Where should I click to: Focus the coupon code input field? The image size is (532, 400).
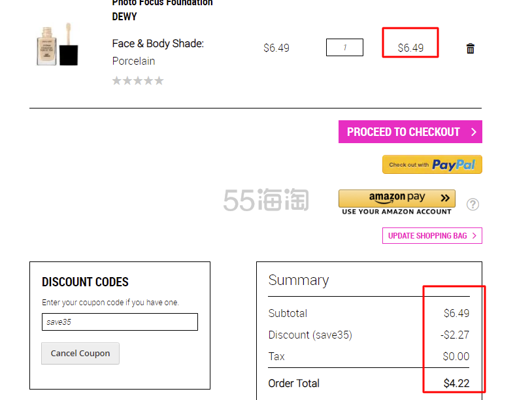point(120,322)
